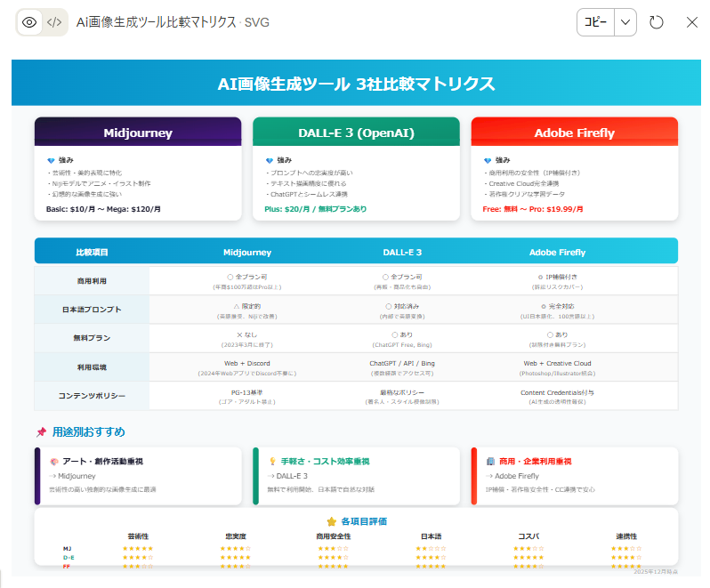Click the 'ChatGPT / API / Bing' cell
The height and width of the screenshot is (588, 710).
[x=402, y=363]
